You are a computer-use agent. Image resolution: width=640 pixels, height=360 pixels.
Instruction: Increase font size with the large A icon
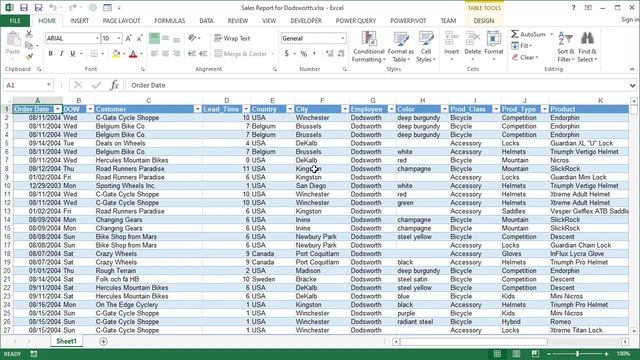tap(129, 38)
